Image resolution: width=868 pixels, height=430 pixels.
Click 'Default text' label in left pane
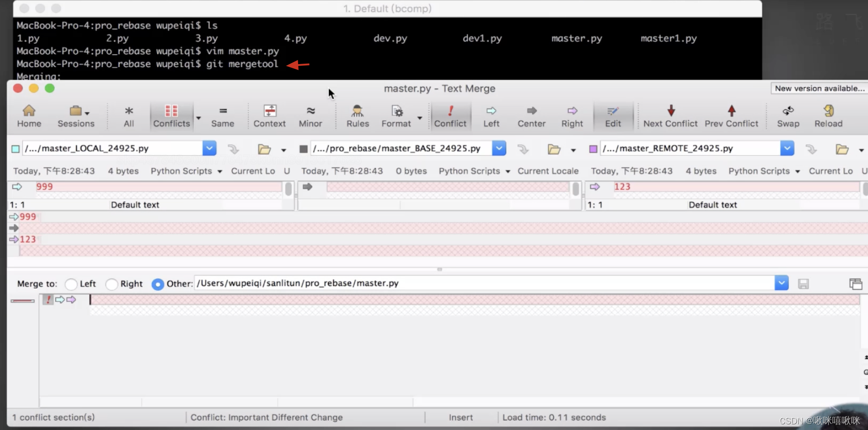(x=135, y=205)
